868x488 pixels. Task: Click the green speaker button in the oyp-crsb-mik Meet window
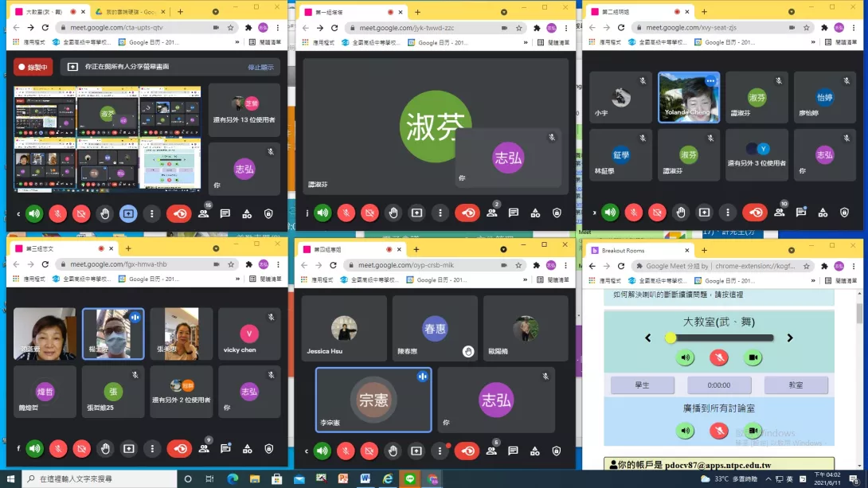pos(322,451)
